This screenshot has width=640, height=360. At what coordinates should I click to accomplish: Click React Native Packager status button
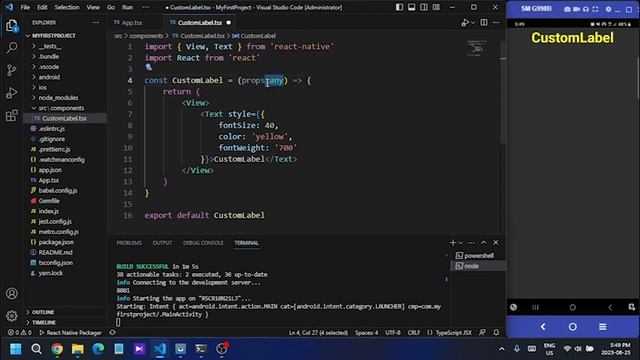point(70,333)
